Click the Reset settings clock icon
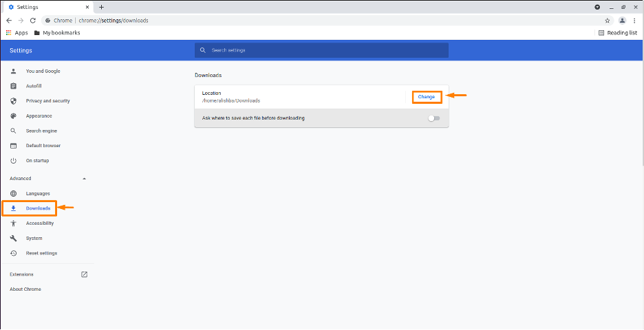 14,253
